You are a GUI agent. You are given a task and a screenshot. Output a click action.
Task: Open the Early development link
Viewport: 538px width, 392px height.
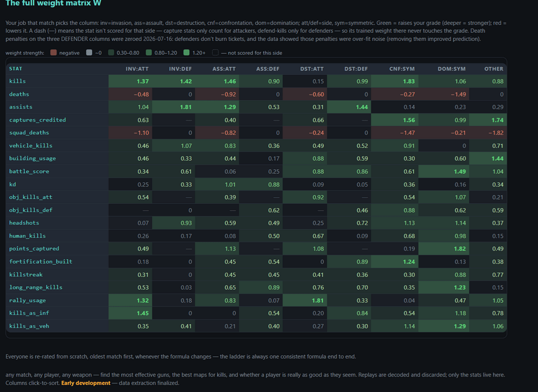point(86,383)
